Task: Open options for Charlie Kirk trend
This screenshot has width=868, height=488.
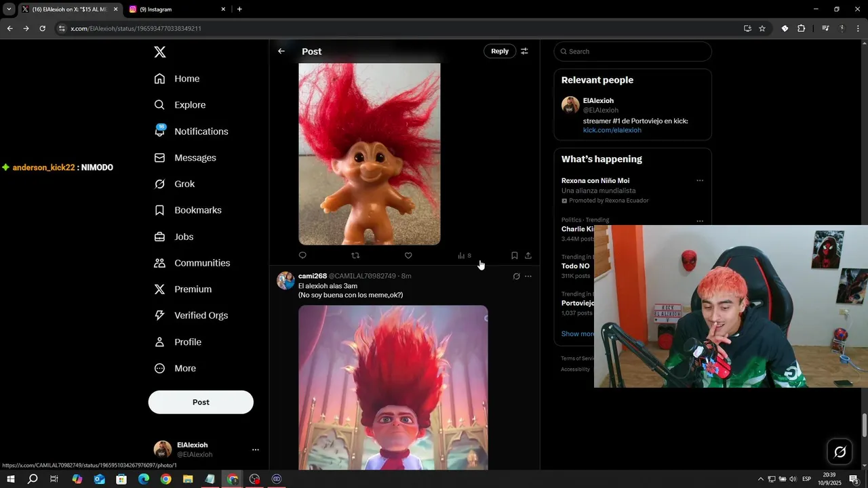Action: [x=700, y=220]
